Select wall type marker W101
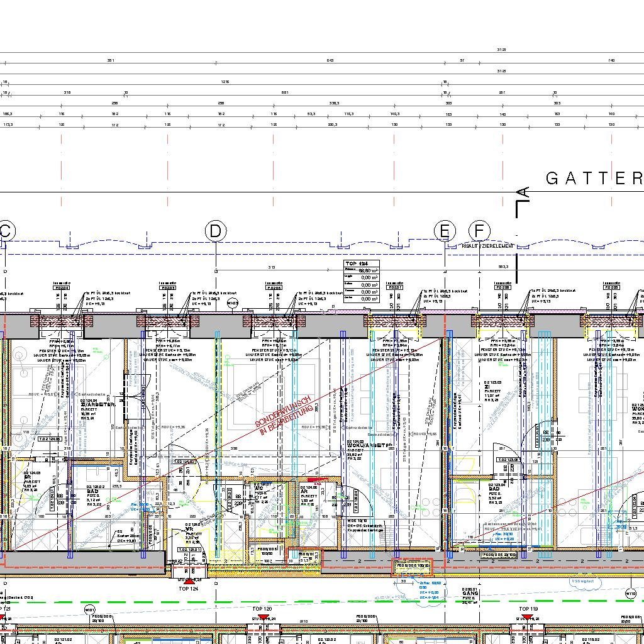The height and width of the screenshot is (644, 644). [x=89, y=609]
